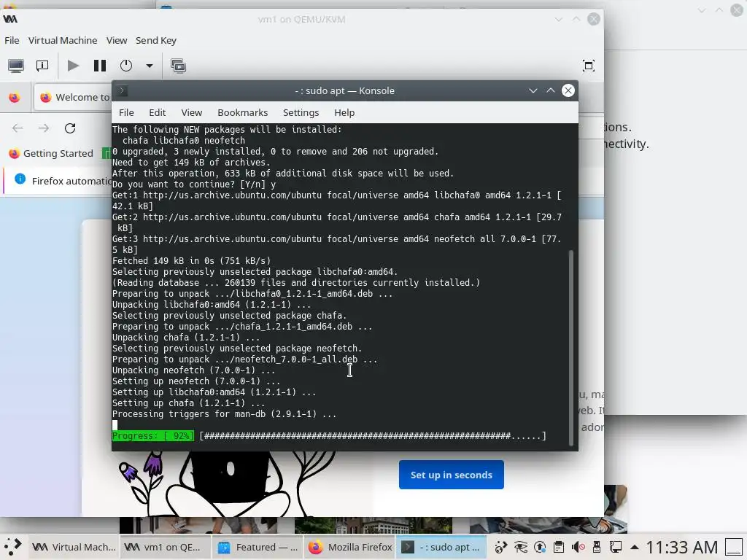
Task: Click the Konsole title bar terminal icon
Action: pos(122,90)
